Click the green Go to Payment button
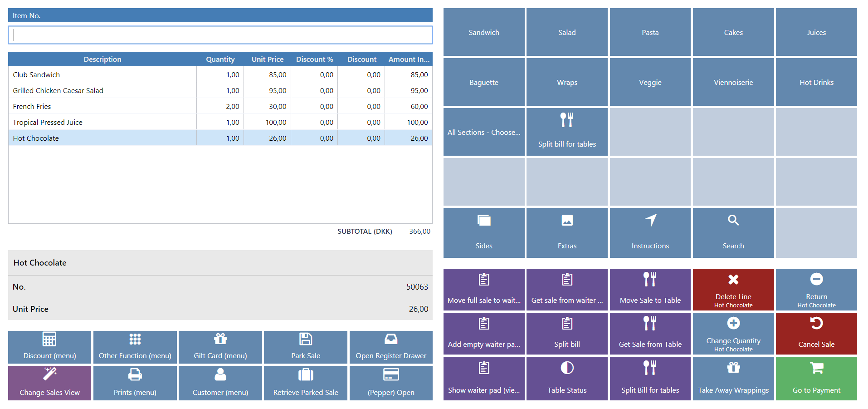868x409 pixels. click(x=816, y=379)
